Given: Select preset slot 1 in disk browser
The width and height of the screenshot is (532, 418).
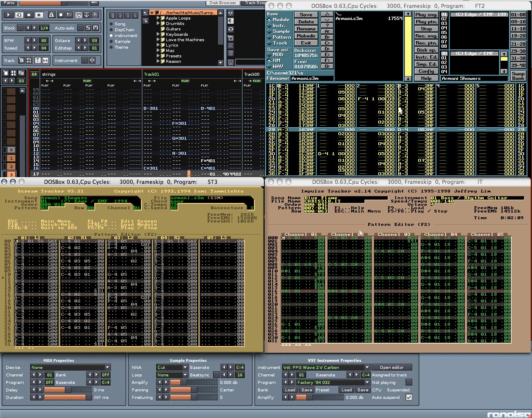Looking at the screenshot, I should 113,16.
